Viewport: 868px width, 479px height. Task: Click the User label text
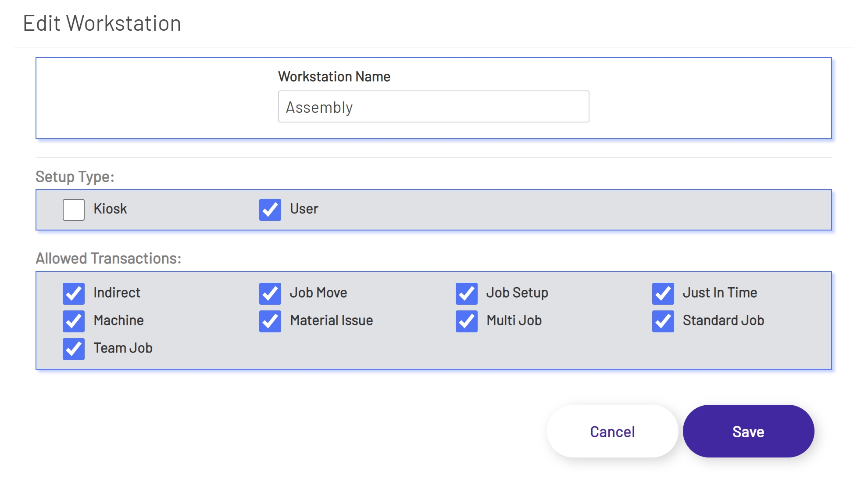[x=304, y=209]
